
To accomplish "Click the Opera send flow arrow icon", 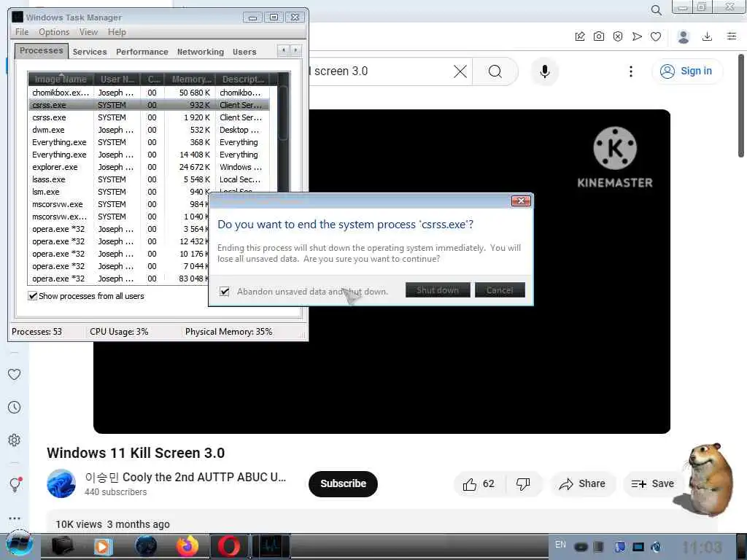I will pyautogui.click(x=636, y=36).
